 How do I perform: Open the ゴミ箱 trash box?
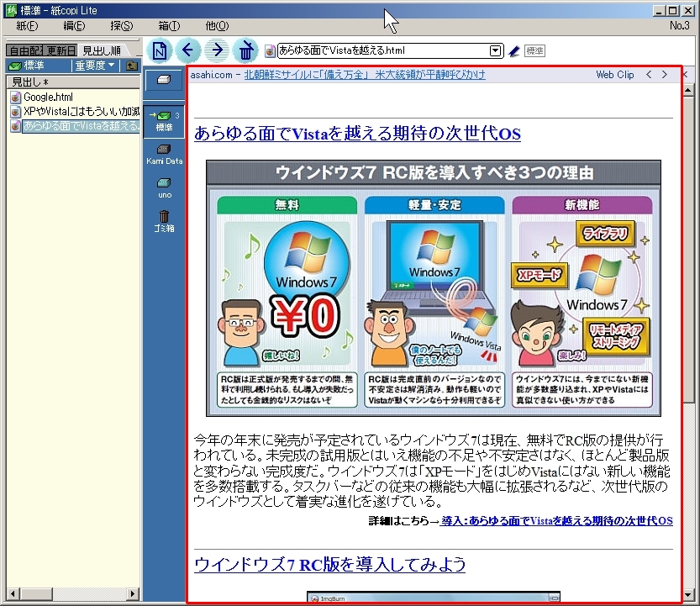click(165, 222)
